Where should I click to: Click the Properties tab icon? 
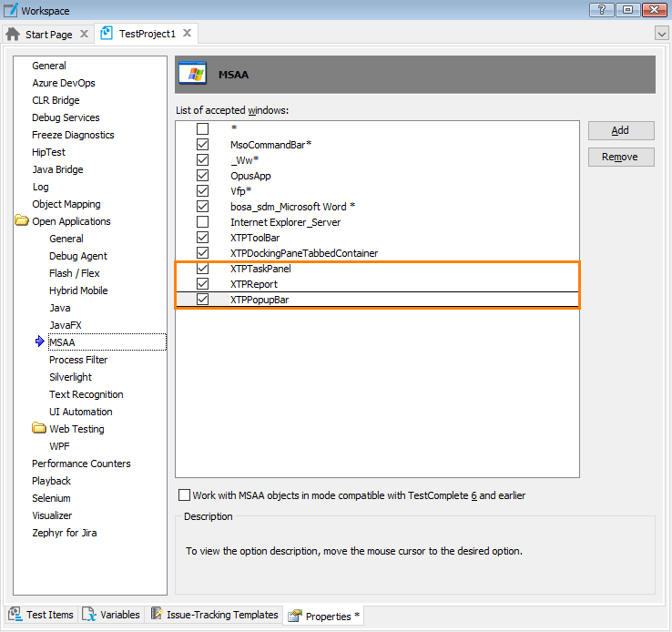(295, 617)
